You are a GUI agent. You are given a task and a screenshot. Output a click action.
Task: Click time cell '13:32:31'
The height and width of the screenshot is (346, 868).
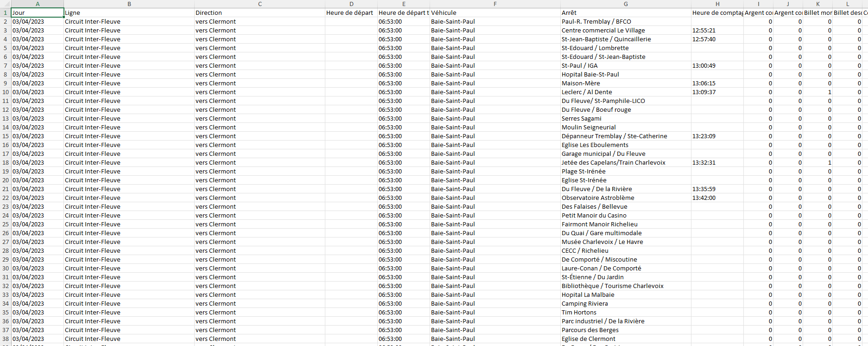[717, 162]
